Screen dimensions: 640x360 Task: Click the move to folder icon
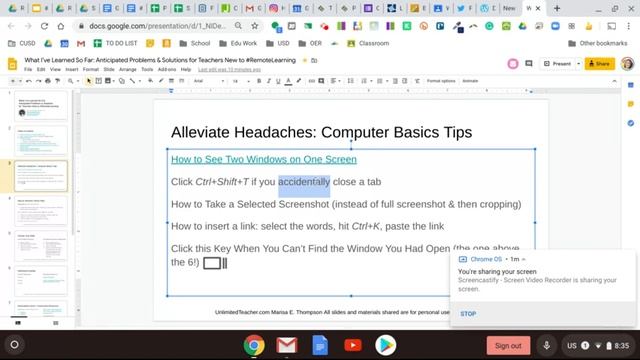click(314, 60)
